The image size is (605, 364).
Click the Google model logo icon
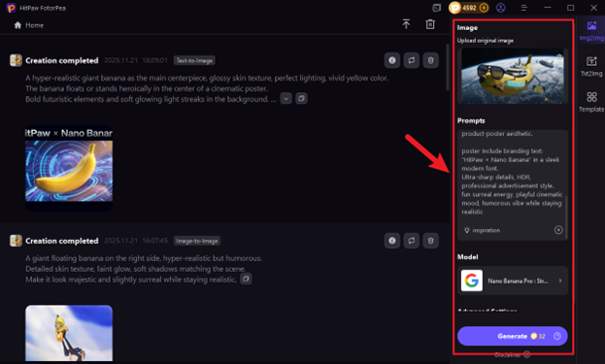[472, 281]
